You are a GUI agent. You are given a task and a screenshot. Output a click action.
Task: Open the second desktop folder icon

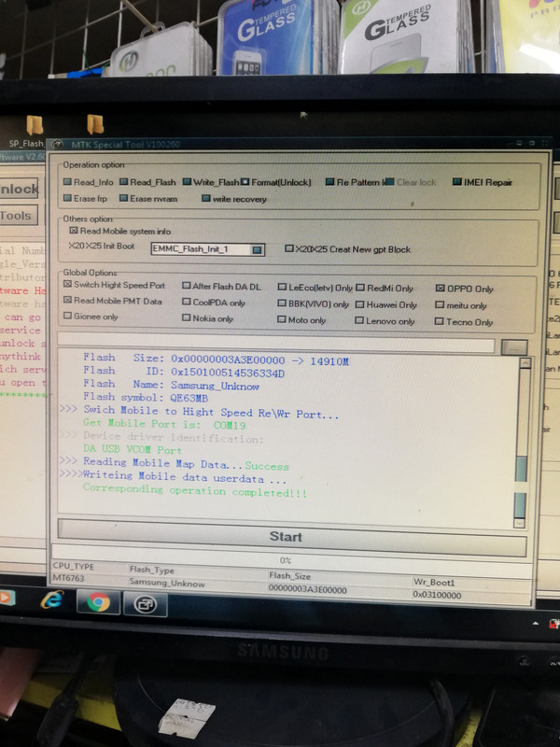point(95,124)
